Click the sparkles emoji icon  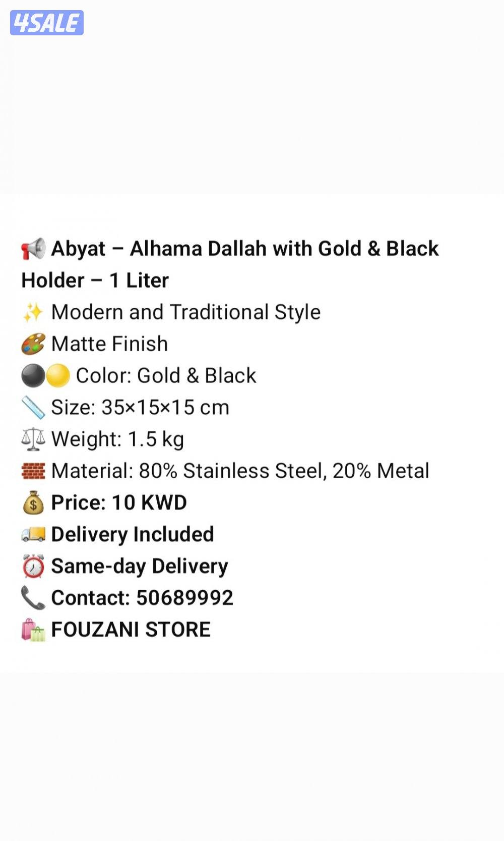33,312
